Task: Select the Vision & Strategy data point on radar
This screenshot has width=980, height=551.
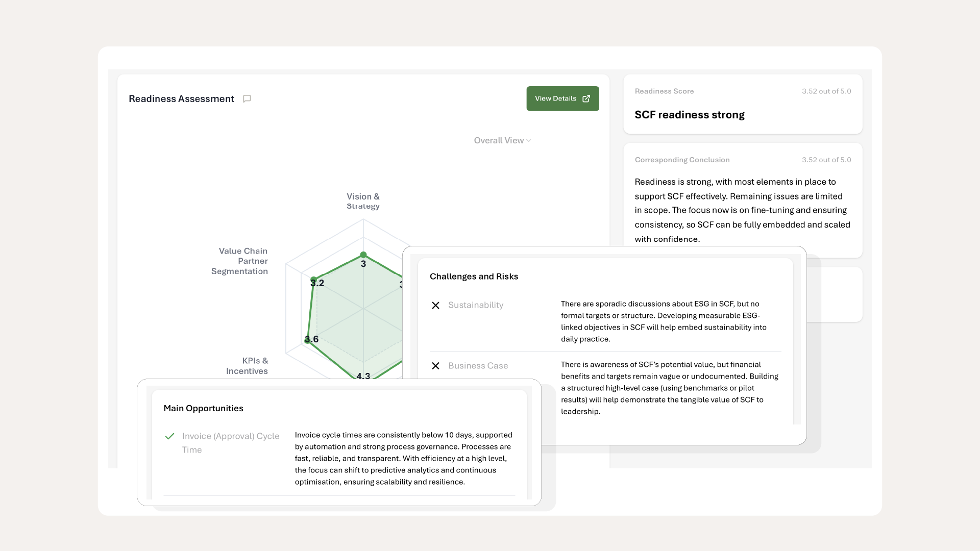Action: 363,255
